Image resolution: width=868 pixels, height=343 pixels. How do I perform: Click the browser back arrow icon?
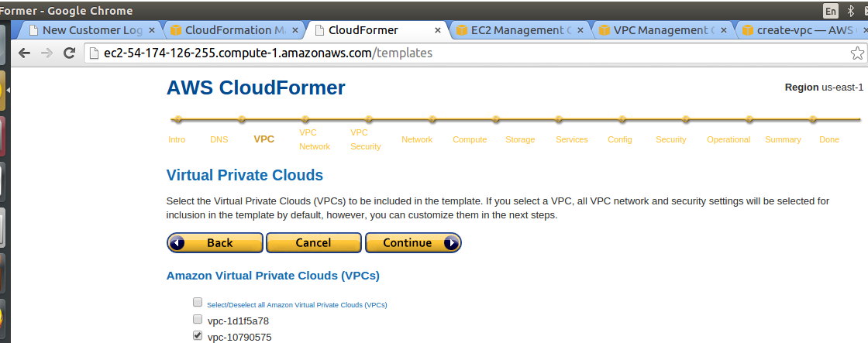coord(24,53)
